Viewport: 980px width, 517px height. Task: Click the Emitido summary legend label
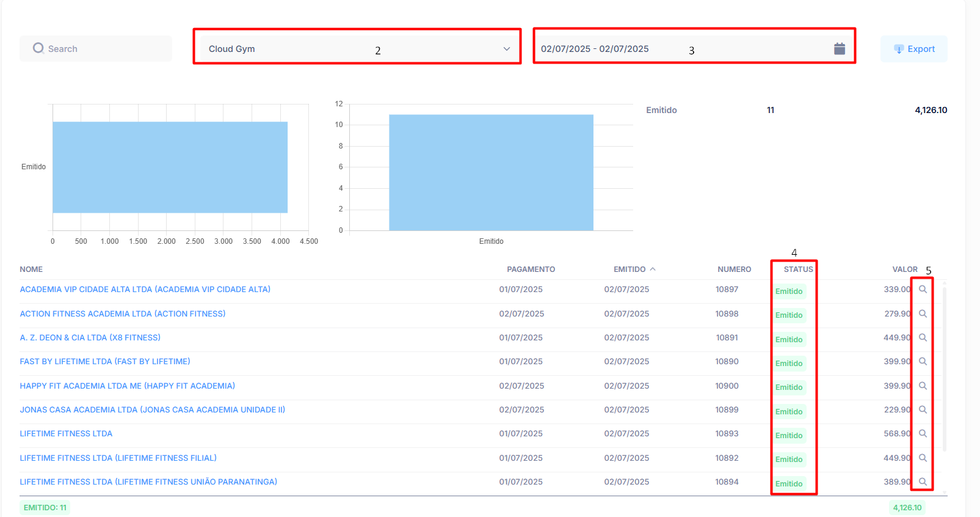(x=661, y=110)
